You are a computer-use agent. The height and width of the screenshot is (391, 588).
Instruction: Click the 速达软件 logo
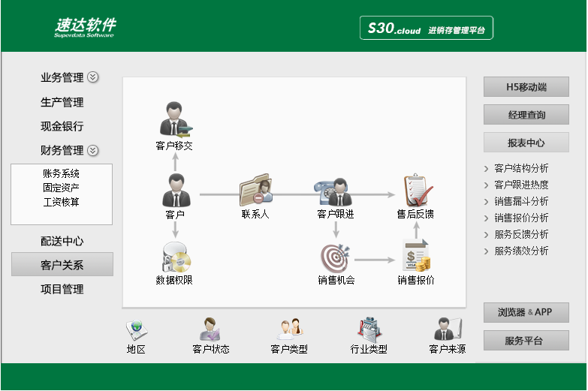coord(85,27)
